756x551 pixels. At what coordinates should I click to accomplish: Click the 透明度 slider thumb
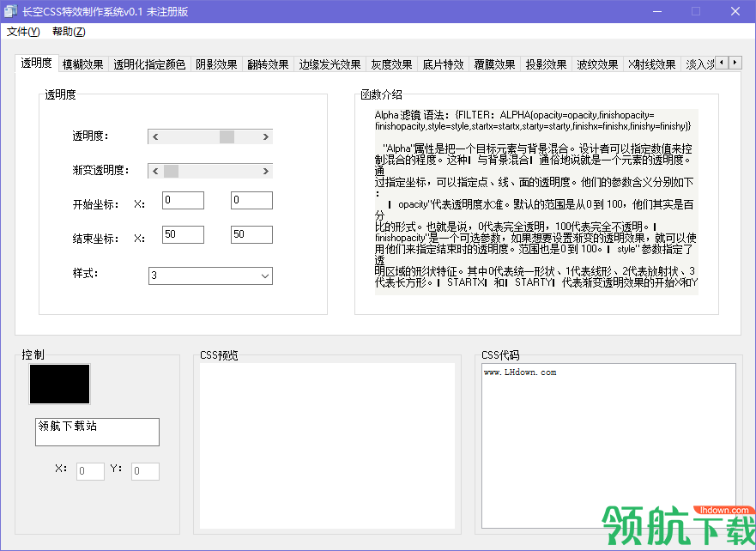pos(227,137)
